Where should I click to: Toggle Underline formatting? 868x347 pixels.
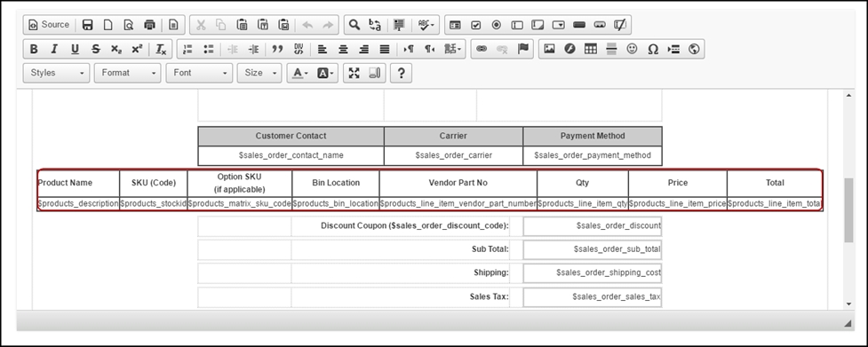pos(76,49)
